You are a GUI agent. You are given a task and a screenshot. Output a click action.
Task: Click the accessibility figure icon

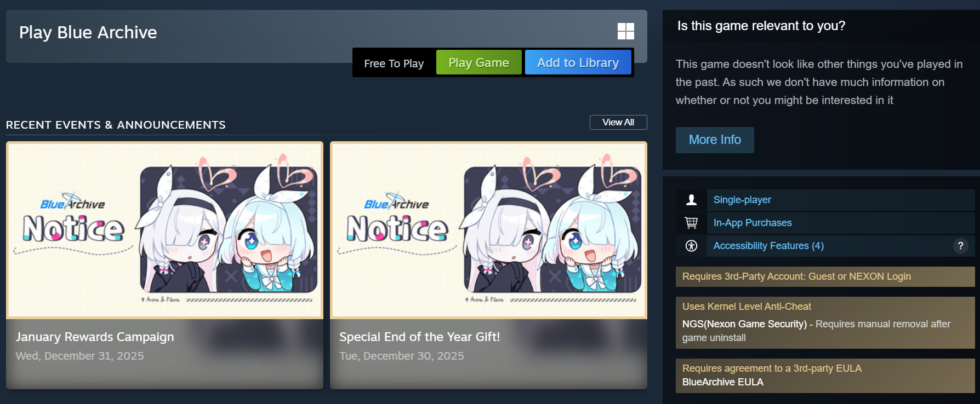pyautogui.click(x=691, y=246)
